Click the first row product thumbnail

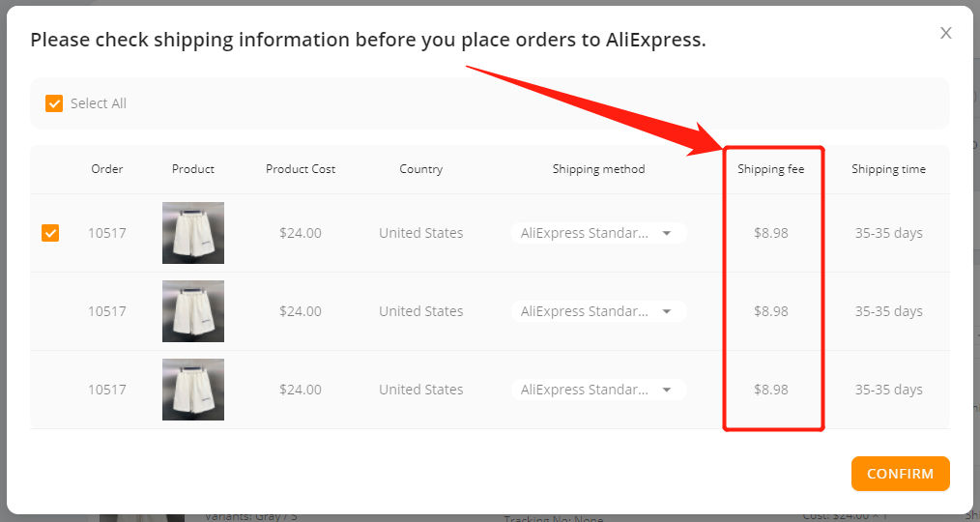click(x=193, y=233)
